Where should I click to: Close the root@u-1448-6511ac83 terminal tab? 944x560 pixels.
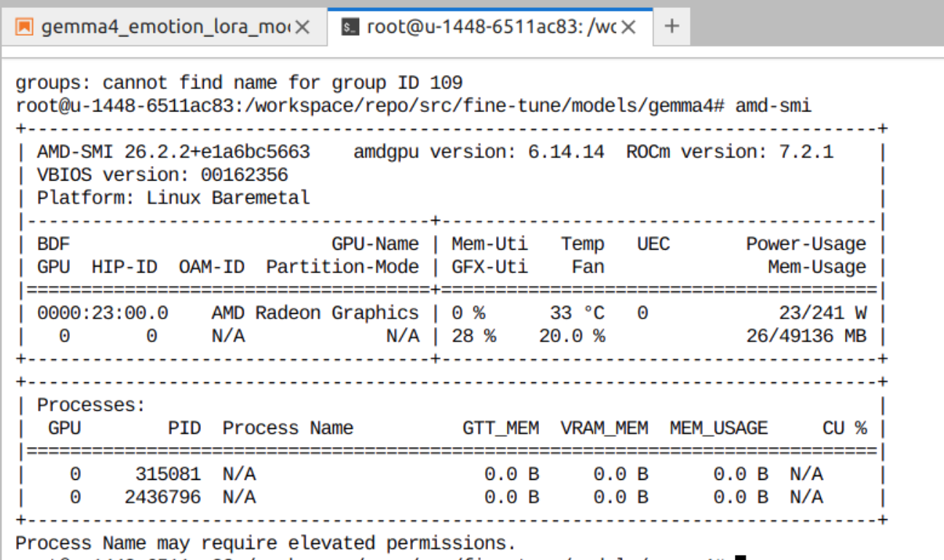coord(628,28)
